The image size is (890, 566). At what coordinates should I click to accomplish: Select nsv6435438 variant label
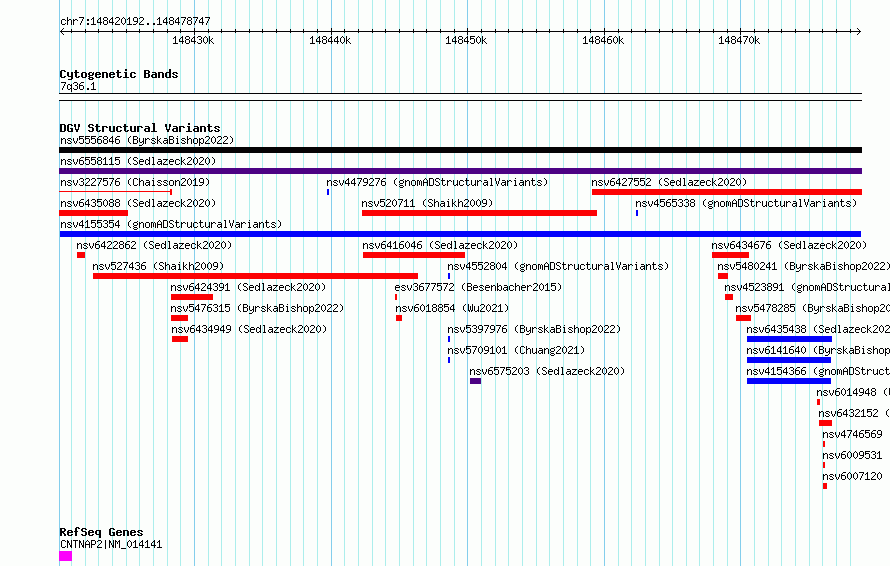[x=818, y=329]
